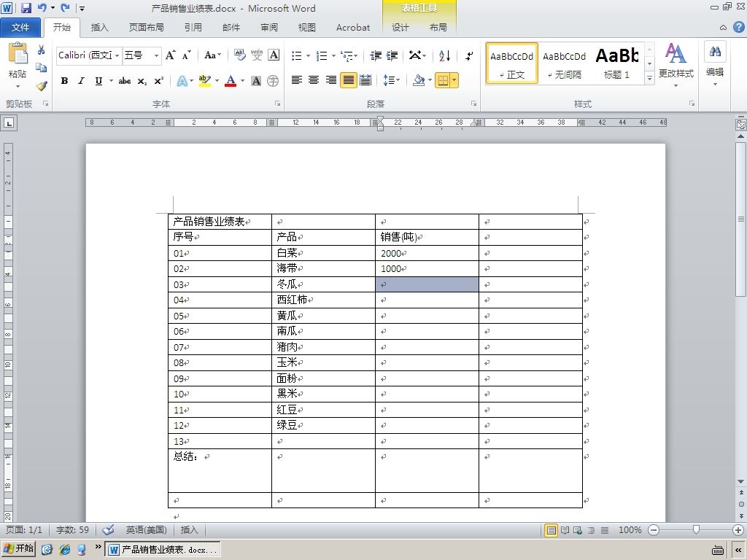The image size is (747, 560).
Task: Apply the 标题 1 Heading style
Action: point(616,63)
